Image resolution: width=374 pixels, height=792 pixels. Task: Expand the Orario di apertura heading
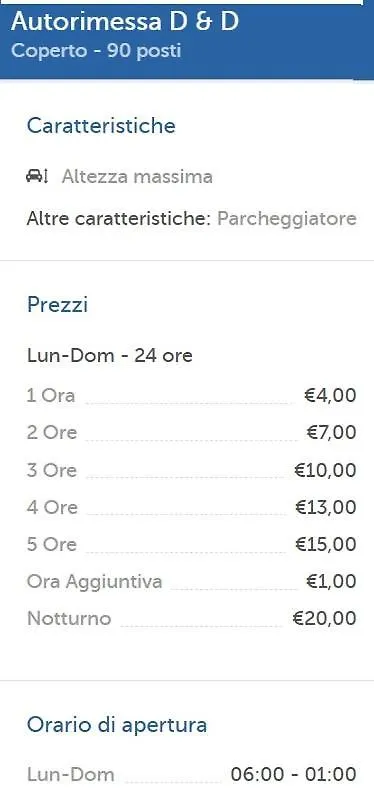[x=117, y=725]
